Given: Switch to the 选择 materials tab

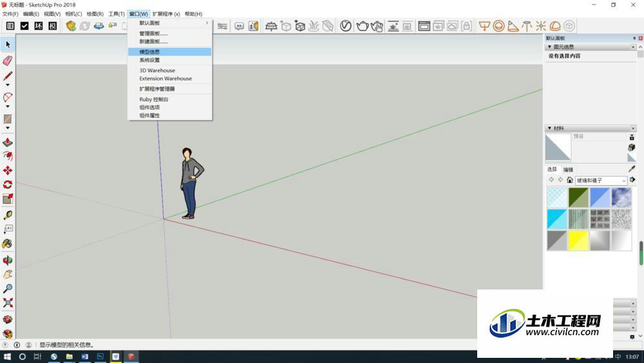Looking at the screenshot, I should click(x=552, y=170).
